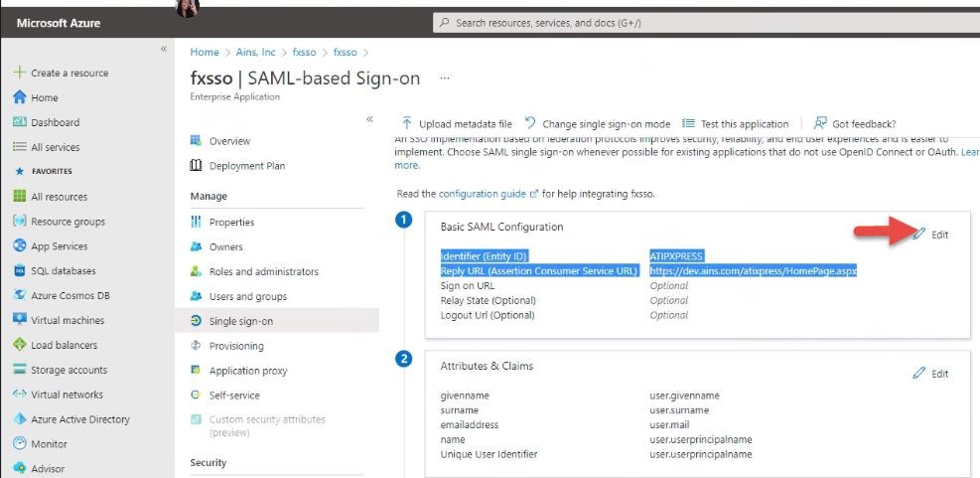Click the Logout Url (Optional) label
Screen dimensions: 980x478
click(488, 315)
